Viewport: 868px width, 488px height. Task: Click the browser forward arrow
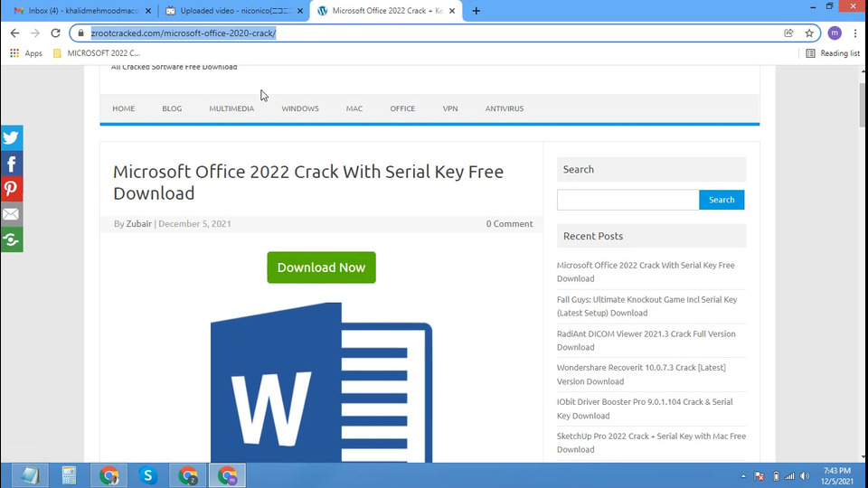coord(35,33)
